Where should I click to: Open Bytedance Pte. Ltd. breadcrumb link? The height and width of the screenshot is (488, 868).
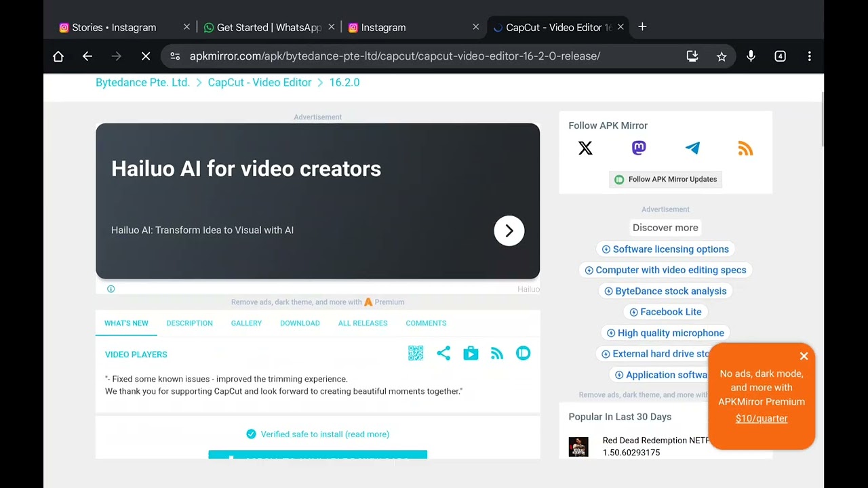[142, 82]
